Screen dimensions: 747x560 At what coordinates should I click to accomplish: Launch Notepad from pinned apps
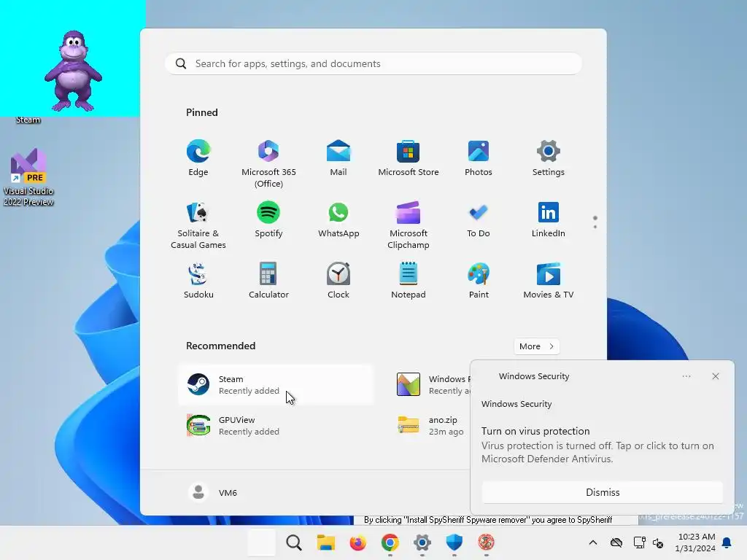(409, 281)
